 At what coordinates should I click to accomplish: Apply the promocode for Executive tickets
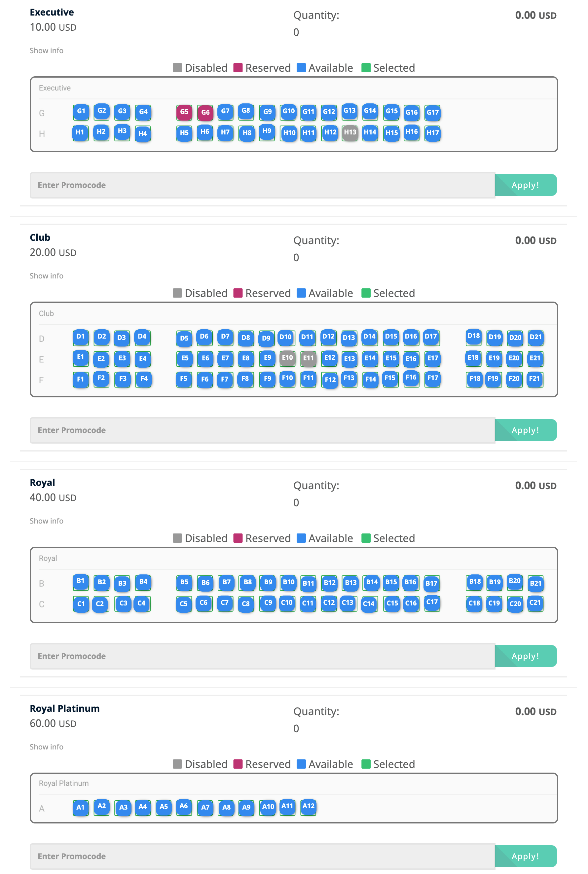(525, 185)
